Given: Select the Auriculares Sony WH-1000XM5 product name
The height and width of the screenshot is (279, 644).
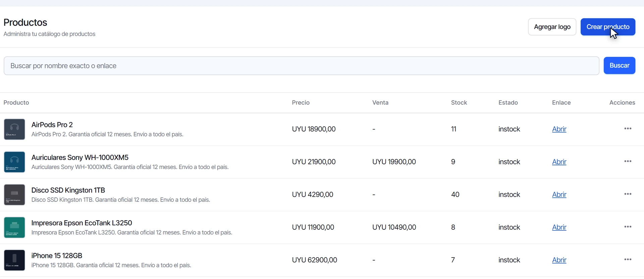Looking at the screenshot, I should pos(80,158).
